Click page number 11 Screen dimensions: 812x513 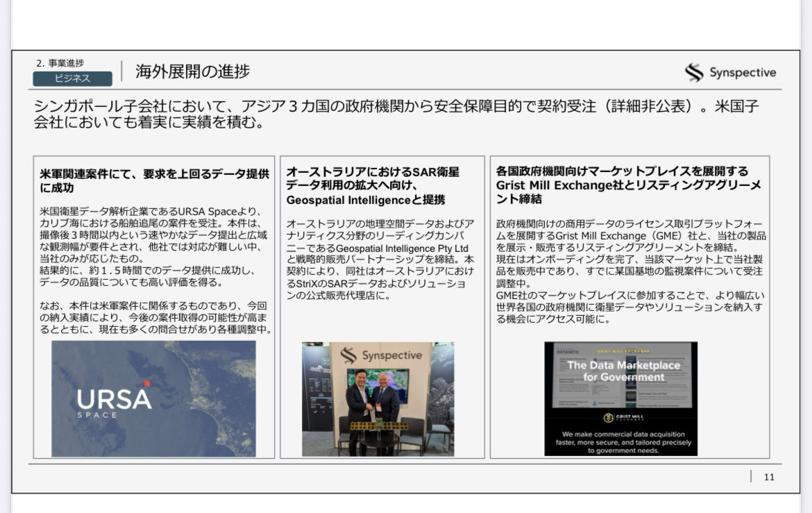pos(769,477)
